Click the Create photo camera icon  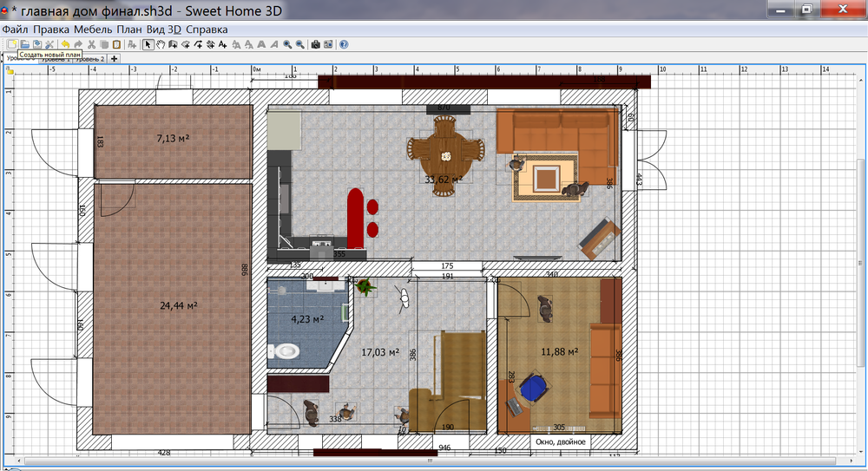(x=316, y=44)
